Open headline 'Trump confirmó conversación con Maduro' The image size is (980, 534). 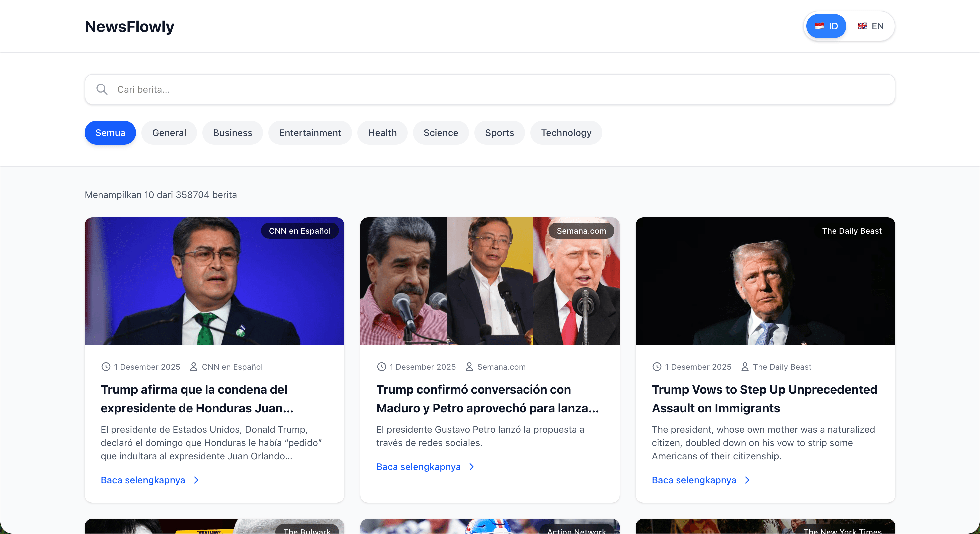point(488,399)
